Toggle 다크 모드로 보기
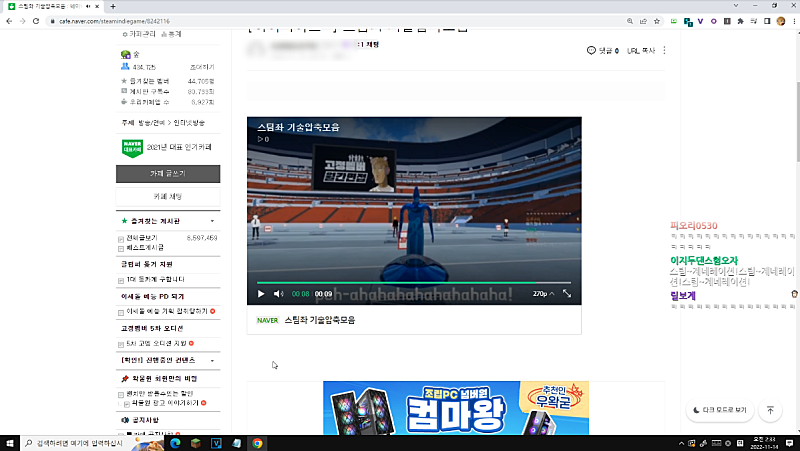The width and height of the screenshot is (800, 451). (720, 410)
